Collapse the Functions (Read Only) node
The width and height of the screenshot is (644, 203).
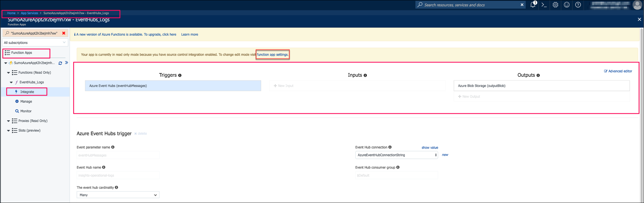coord(8,73)
